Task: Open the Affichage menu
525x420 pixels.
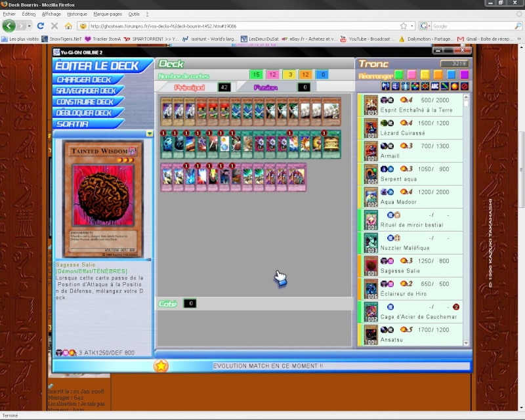Action: [x=51, y=14]
